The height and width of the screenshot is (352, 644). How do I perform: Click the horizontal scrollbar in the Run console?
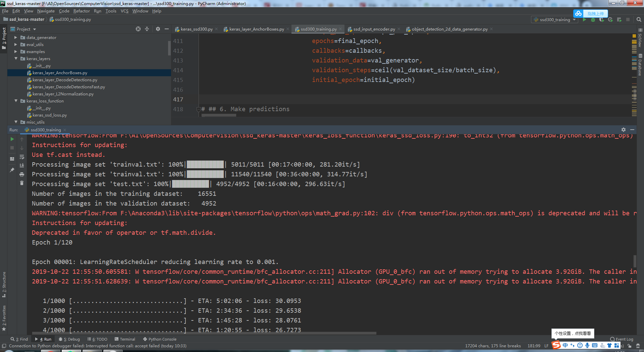click(x=205, y=333)
